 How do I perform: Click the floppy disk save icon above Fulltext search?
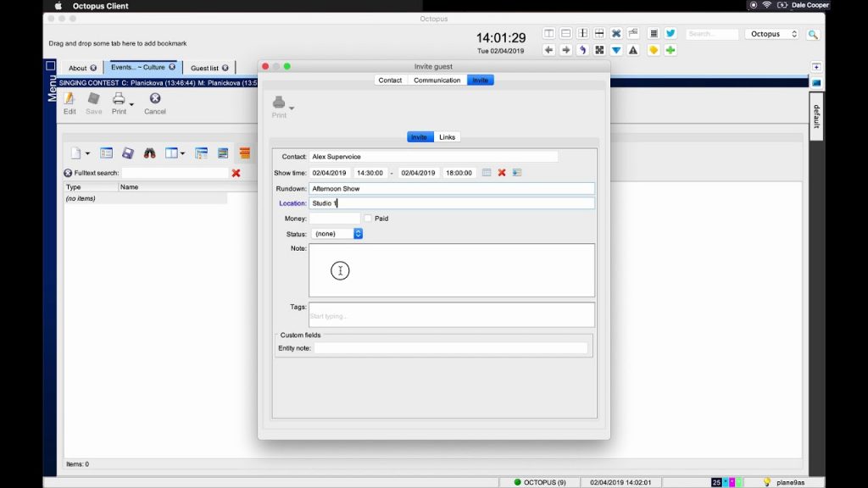point(127,152)
